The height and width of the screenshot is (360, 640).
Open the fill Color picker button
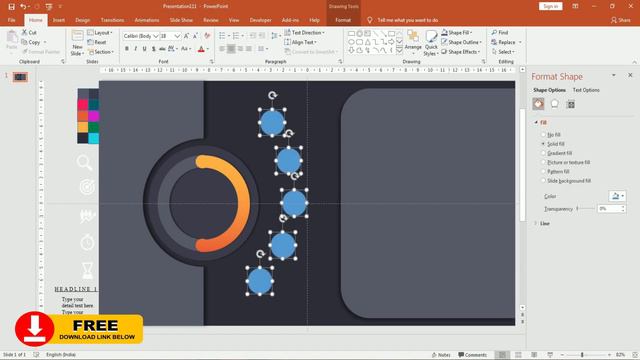tap(617, 196)
